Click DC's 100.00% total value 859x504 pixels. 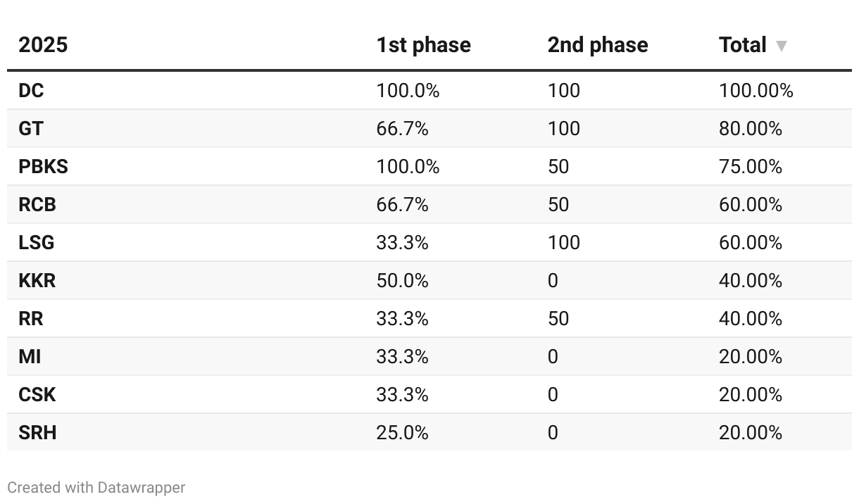pyautogui.click(x=755, y=91)
